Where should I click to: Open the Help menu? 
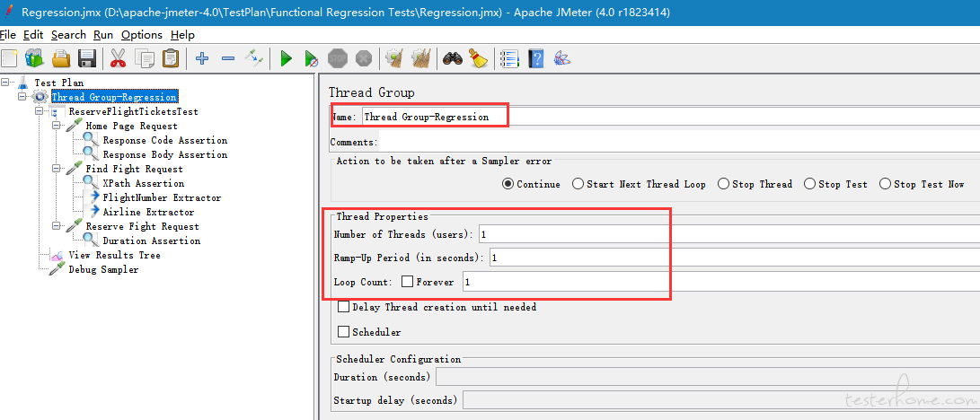[182, 35]
